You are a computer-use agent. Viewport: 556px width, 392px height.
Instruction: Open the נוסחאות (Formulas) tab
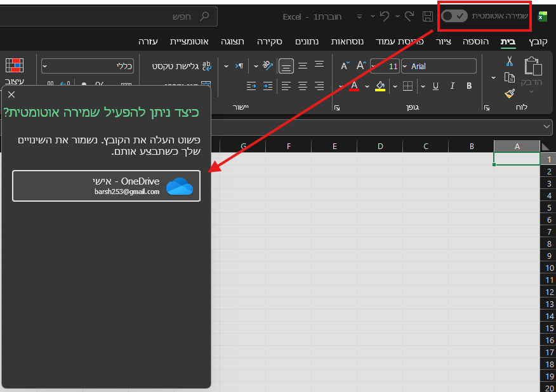pos(347,41)
